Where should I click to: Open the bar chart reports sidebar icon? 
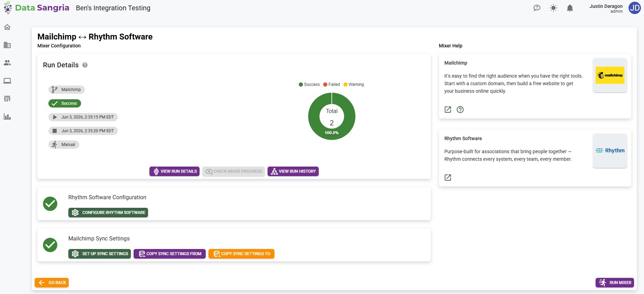point(7,116)
